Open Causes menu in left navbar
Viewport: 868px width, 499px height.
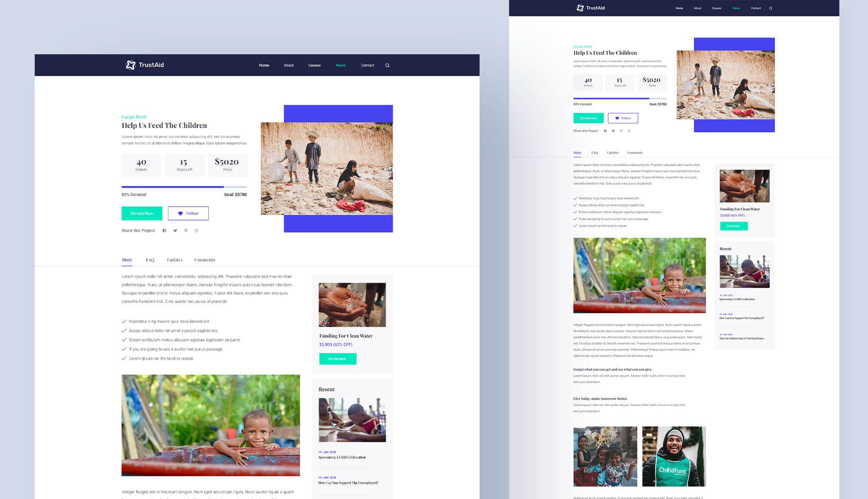[314, 66]
